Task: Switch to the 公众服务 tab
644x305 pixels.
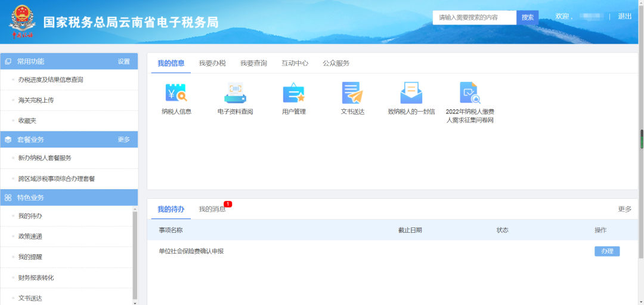Action: 336,63
